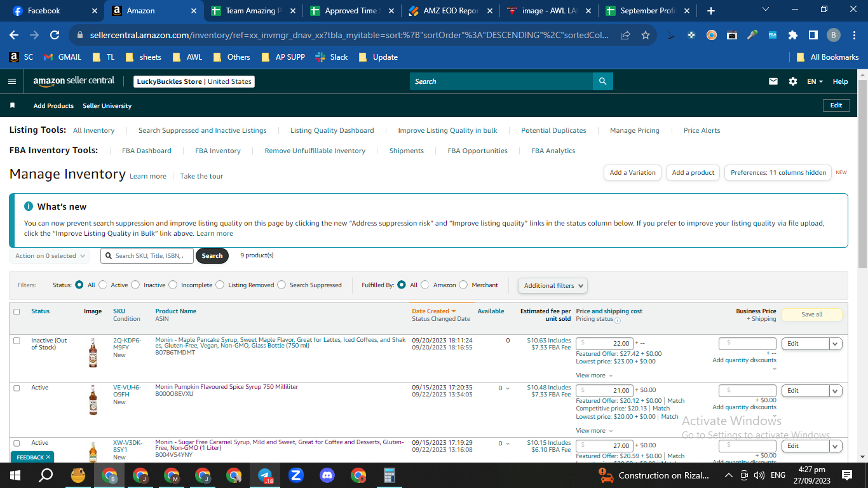This screenshot has height=488, width=868.
Task: Expand Edit dropdown arrow for Maple Pancake Syrup
Action: tap(836, 344)
